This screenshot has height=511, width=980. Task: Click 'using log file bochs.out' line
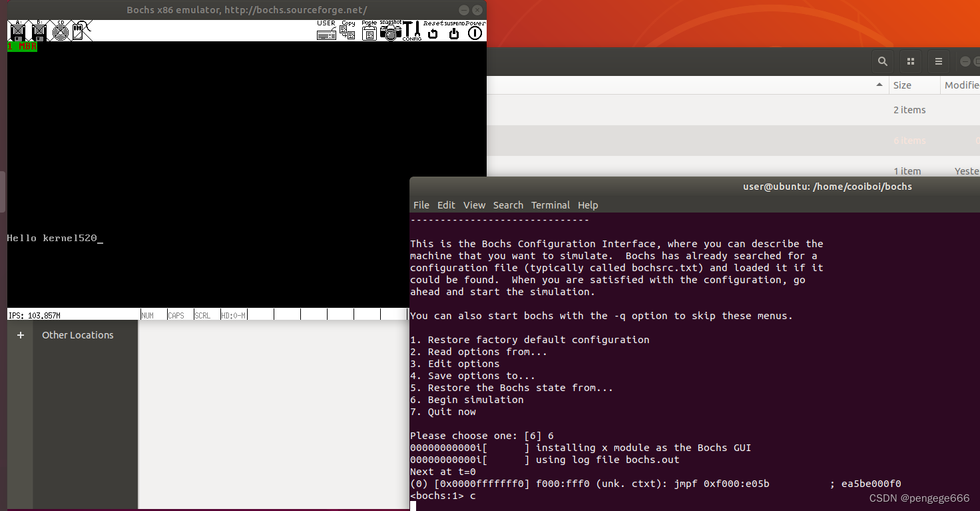tap(608, 460)
